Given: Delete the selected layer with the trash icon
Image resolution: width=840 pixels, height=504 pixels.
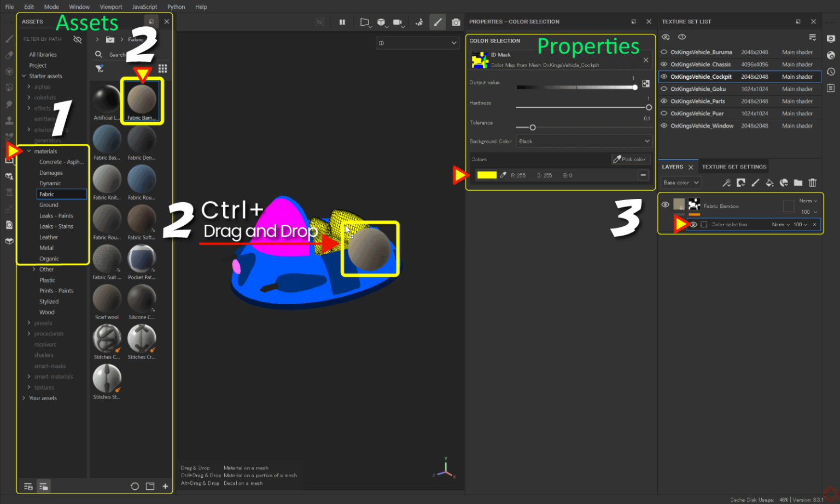Looking at the screenshot, I should [x=813, y=183].
